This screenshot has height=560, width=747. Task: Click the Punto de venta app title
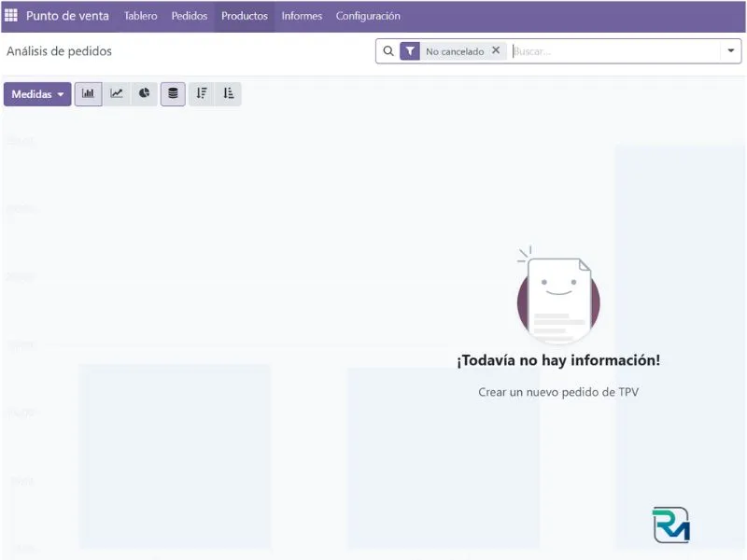coord(67,16)
